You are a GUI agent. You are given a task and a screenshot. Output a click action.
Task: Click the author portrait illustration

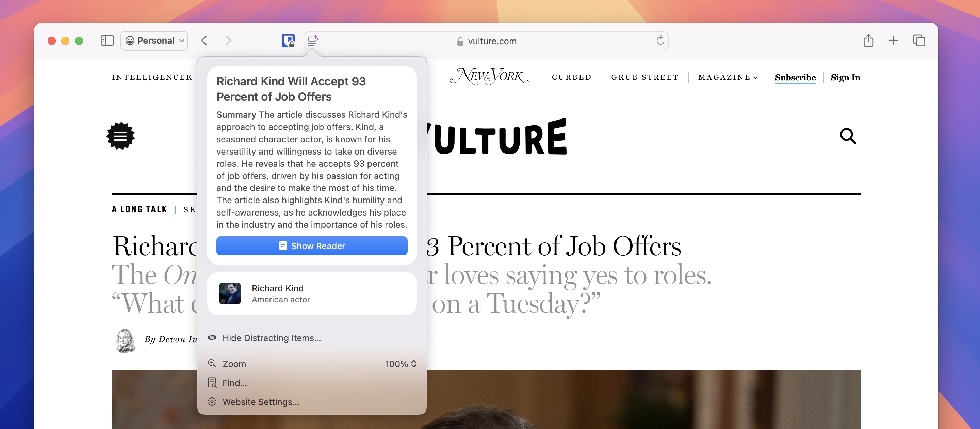126,341
